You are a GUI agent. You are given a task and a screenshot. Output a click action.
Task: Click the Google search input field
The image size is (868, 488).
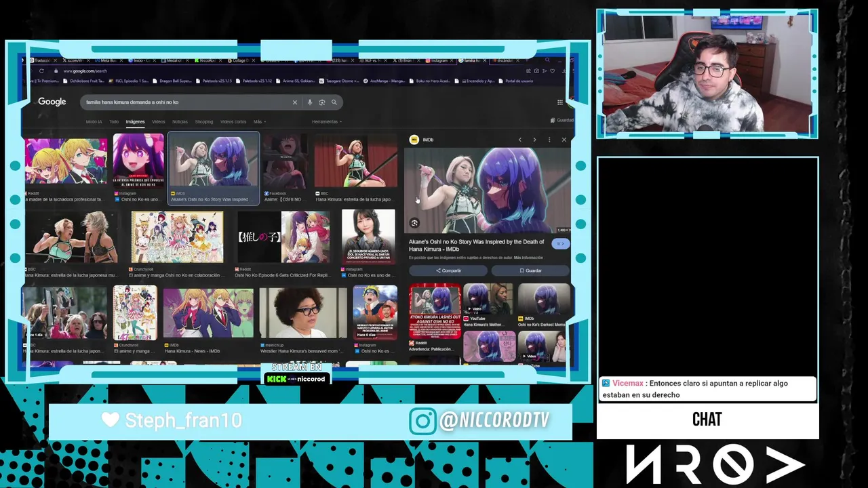pos(186,102)
